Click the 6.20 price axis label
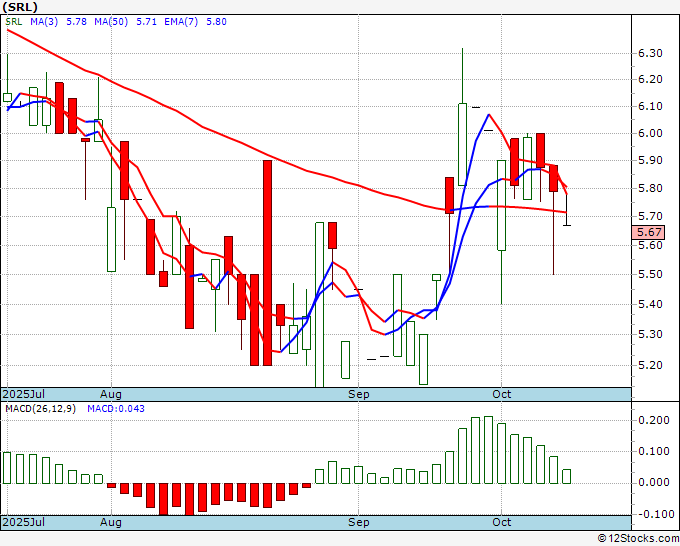 650,79
